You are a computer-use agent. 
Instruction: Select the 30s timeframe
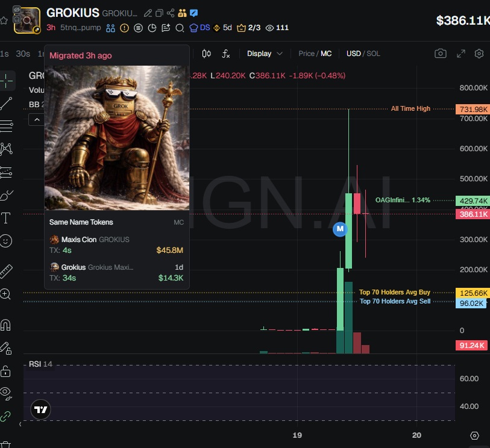[x=23, y=54]
